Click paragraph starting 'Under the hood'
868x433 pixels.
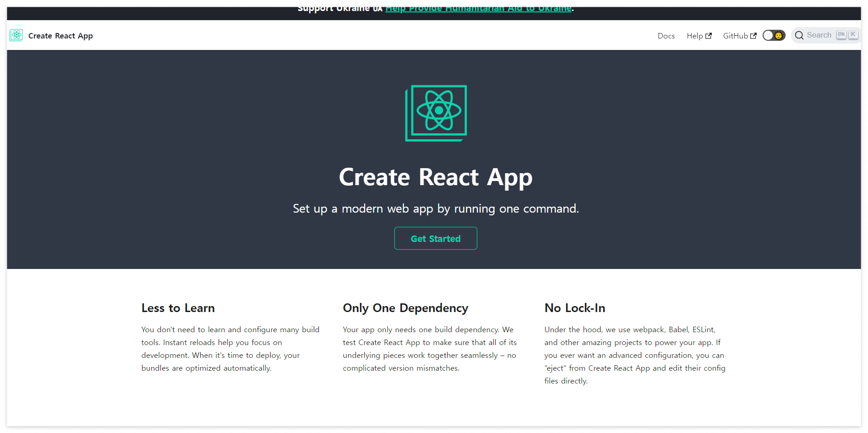coord(635,355)
